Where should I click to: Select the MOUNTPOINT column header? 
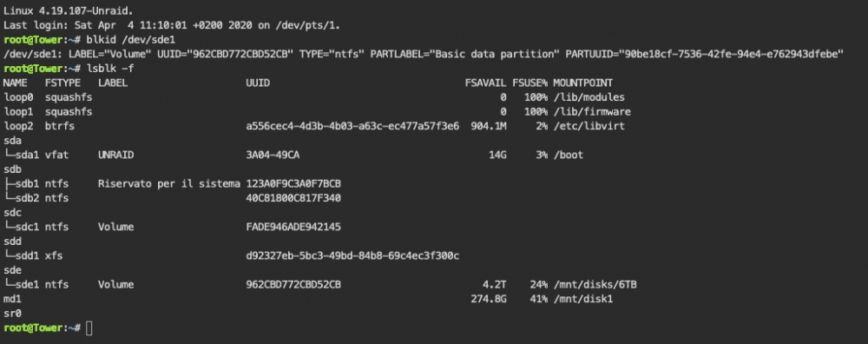coord(583,83)
